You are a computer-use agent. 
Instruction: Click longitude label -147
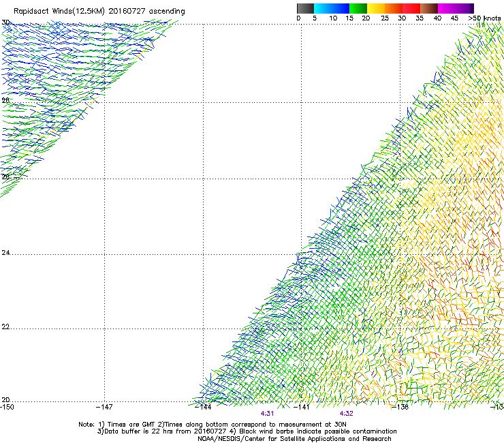point(104,407)
